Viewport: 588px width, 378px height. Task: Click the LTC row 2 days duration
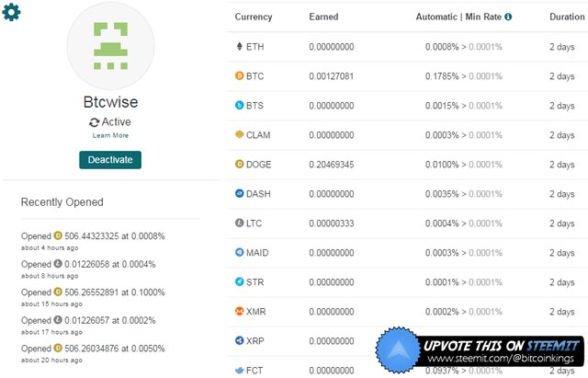coord(562,223)
